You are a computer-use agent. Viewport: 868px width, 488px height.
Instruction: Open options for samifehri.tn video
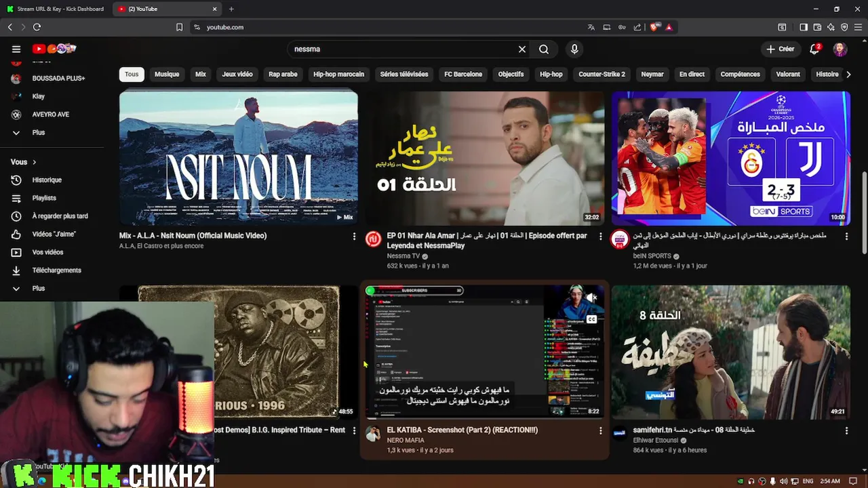point(846,430)
